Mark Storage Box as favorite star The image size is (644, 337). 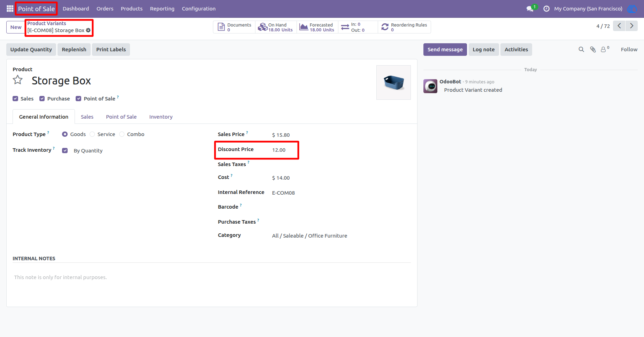[18, 80]
